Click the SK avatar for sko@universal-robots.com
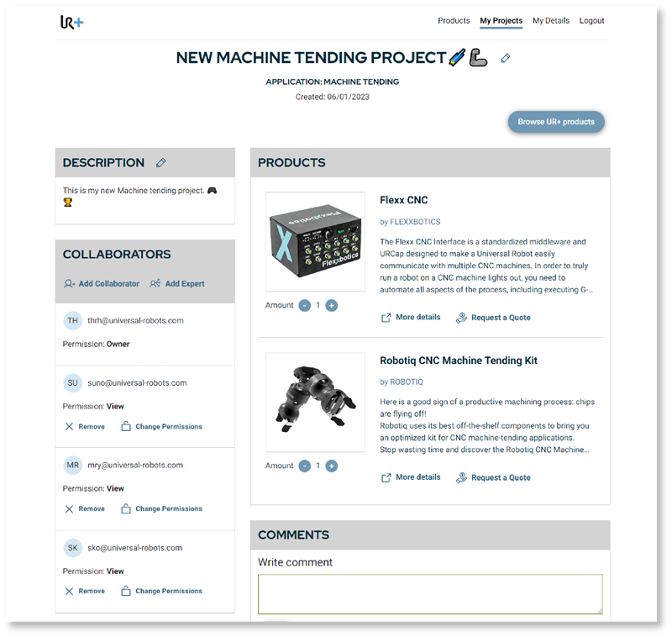 (73, 548)
